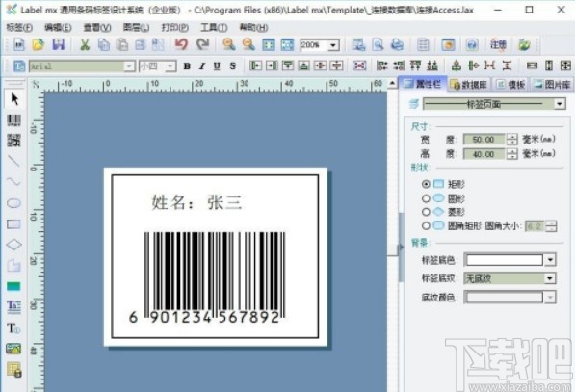Select the QR code tool
Image resolution: width=575 pixels, height=392 pixels.
pyautogui.click(x=13, y=141)
